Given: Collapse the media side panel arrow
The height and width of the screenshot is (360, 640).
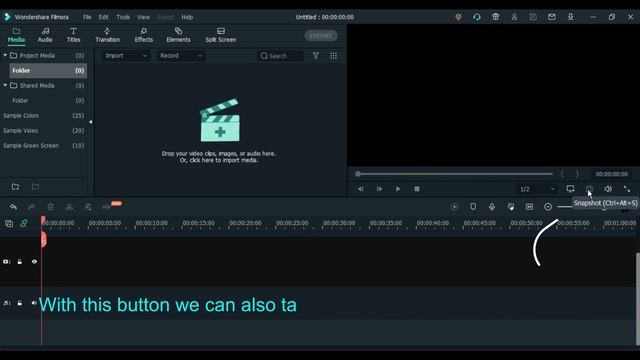Looking at the screenshot, I should click(90, 122).
